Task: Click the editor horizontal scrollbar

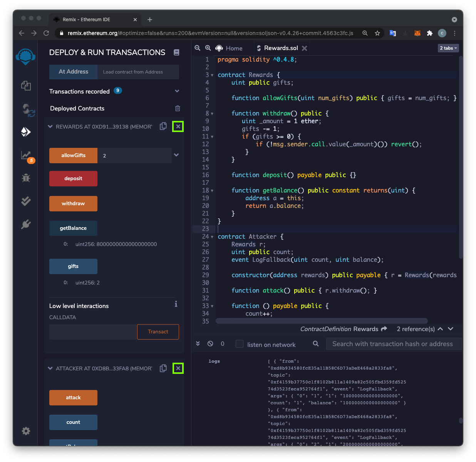Action: coord(322,321)
